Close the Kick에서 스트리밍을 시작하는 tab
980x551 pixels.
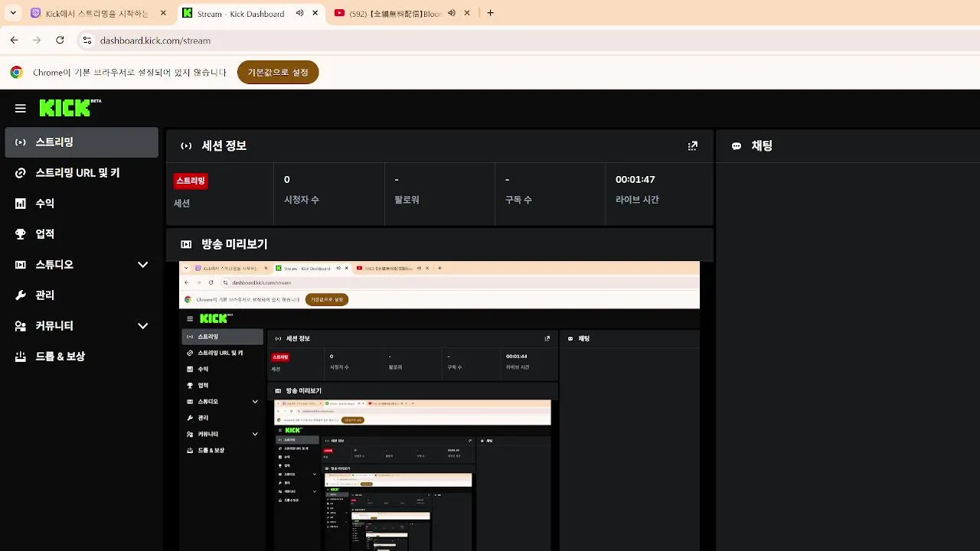coord(163,13)
